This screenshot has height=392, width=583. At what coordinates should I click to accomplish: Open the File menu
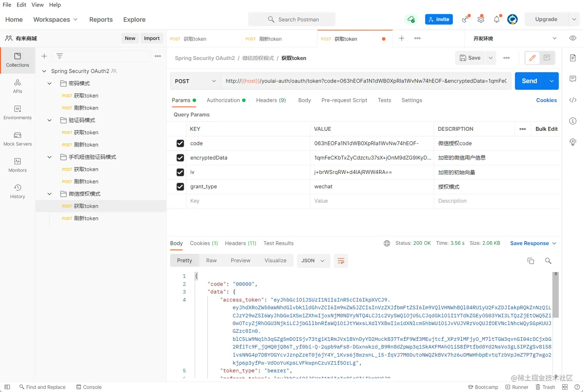click(x=7, y=5)
